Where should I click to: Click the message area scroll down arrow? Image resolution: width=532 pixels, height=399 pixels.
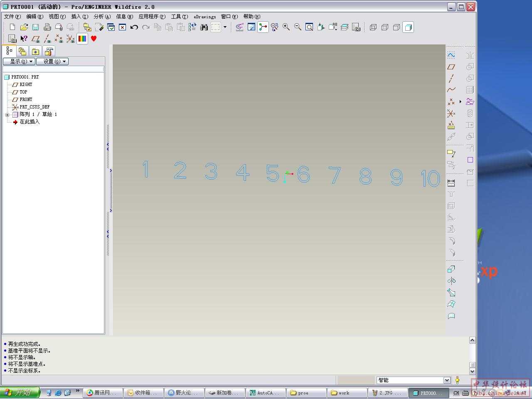(x=473, y=371)
